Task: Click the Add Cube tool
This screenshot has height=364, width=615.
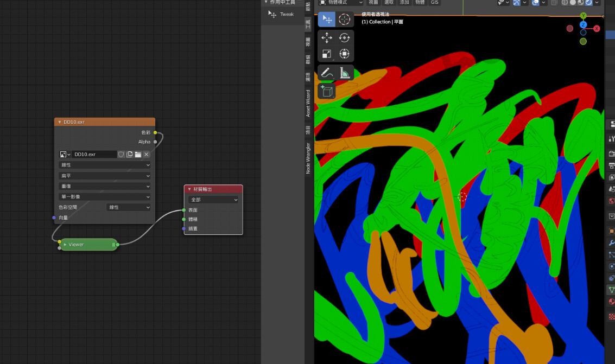Action: 327,91
